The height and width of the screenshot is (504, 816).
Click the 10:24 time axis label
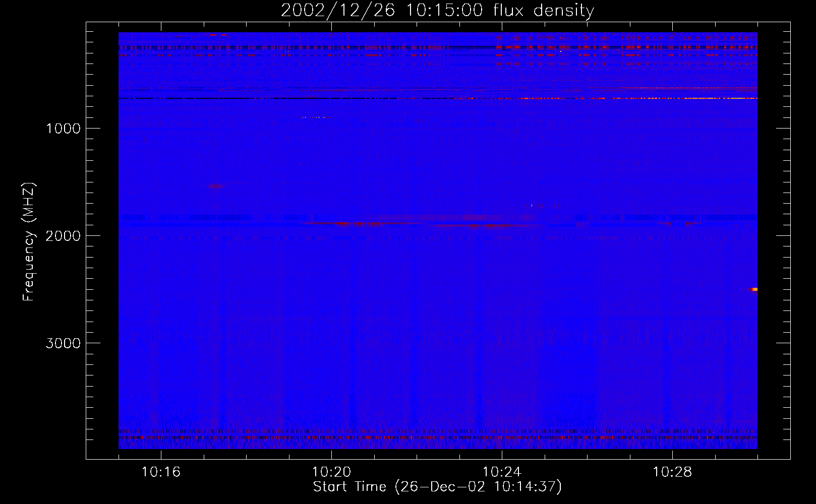click(502, 472)
